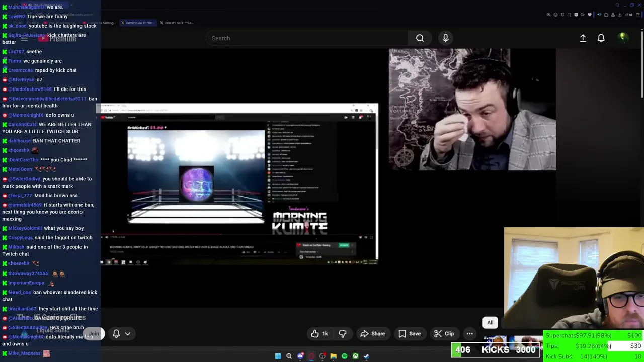The height and width of the screenshot is (362, 644).
Task: Open File Explorer from the taskbar
Action: tap(333, 356)
